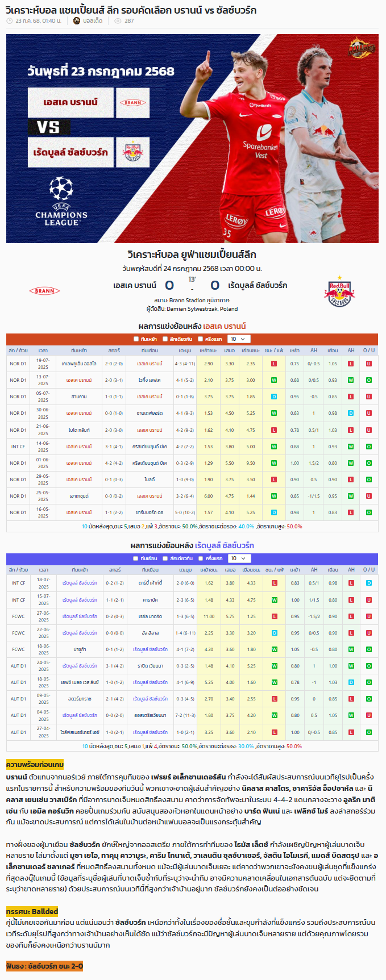
Task: Click the clock icon beside the publish date
Action: click(x=9, y=20)
